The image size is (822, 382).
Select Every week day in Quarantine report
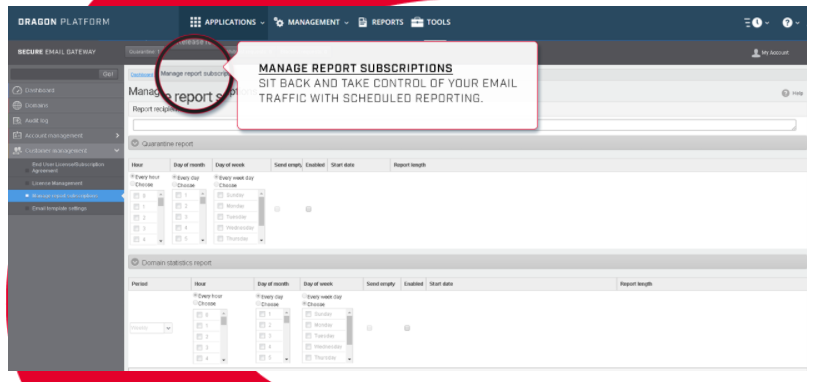click(x=217, y=177)
